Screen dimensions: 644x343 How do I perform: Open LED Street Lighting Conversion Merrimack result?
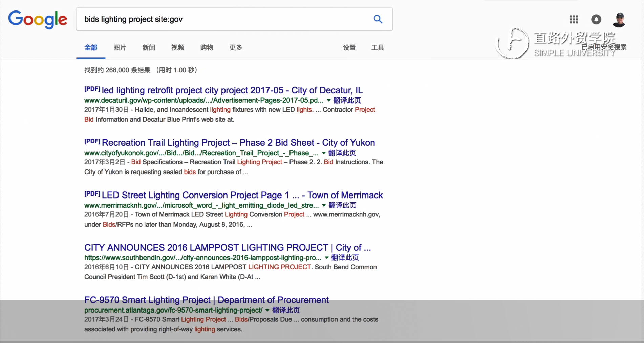[x=242, y=195]
